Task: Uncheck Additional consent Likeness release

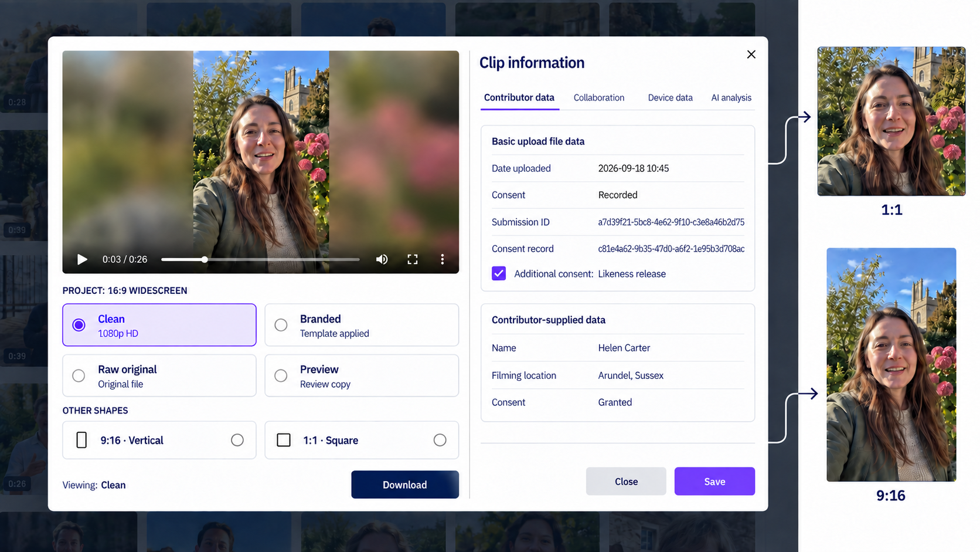Action: point(499,273)
